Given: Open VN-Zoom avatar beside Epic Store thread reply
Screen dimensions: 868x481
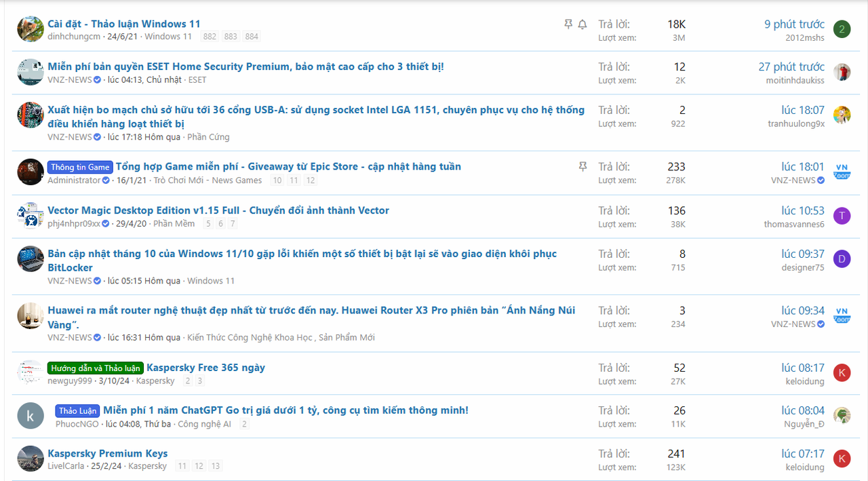Looking at the screenshot, I should click(842, 172).
